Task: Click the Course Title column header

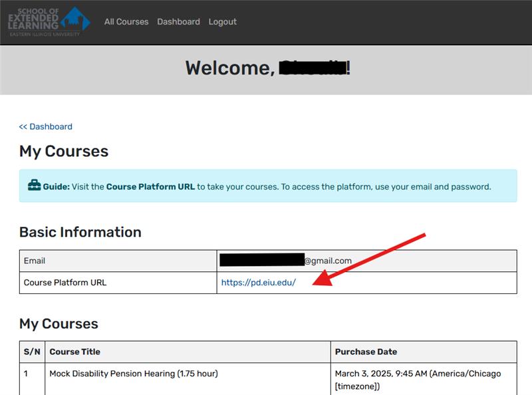Action: pyautogui.click(x=74, y=352)
